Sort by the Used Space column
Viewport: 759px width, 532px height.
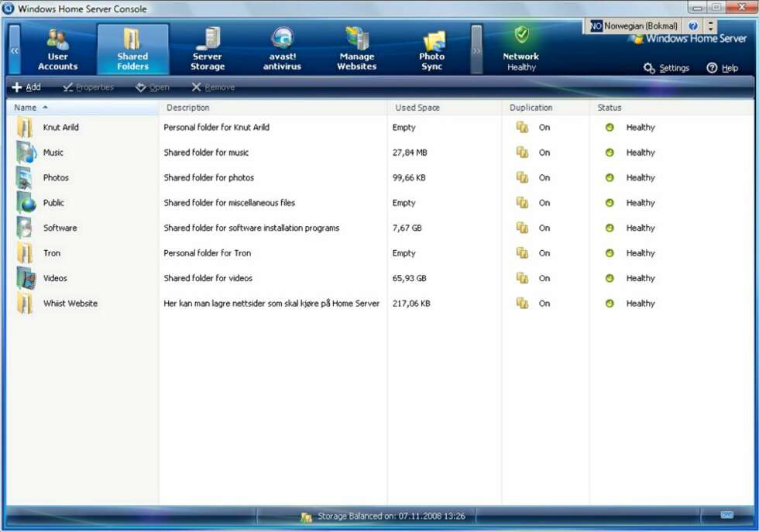(x=445, y=108)
